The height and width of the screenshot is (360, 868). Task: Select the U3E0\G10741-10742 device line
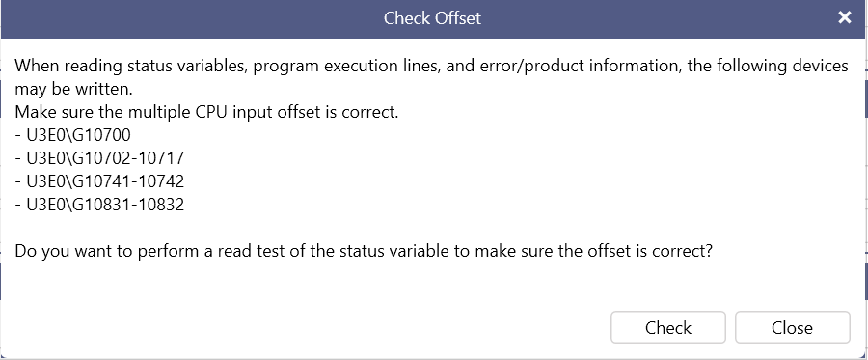(x=99, y=181)
